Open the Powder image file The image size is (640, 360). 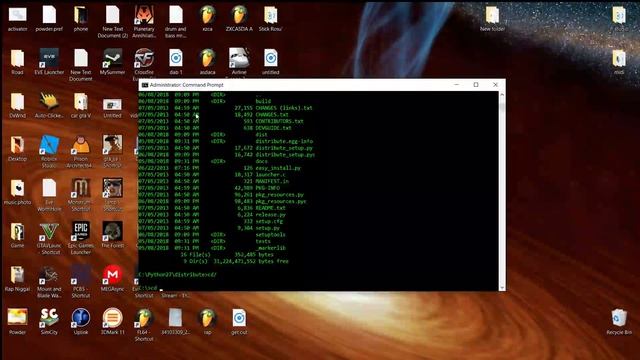(x=18, y=322)
